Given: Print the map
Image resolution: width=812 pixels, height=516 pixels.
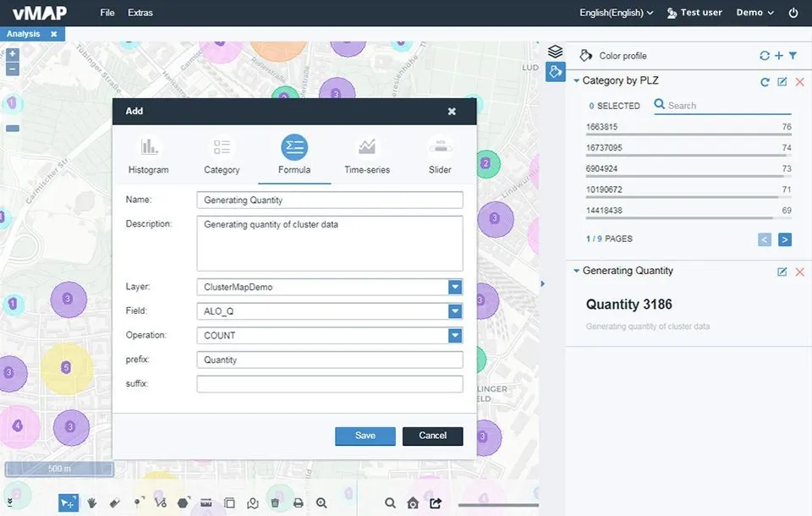Looking at the screenshot, I should 299,502.
